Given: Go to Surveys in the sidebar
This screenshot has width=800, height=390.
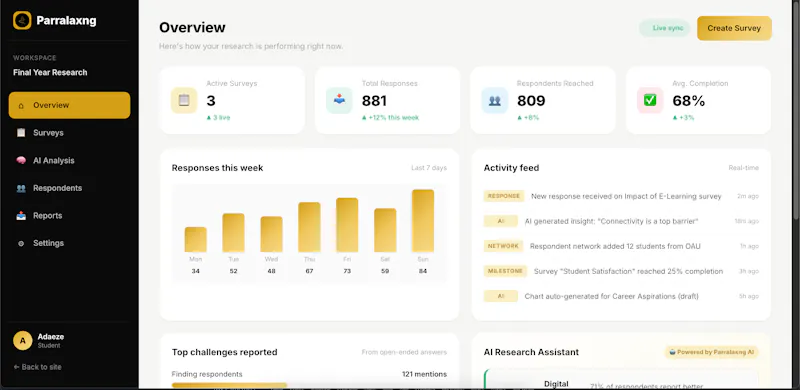Looking at the screenshot, I should [69, 133].
